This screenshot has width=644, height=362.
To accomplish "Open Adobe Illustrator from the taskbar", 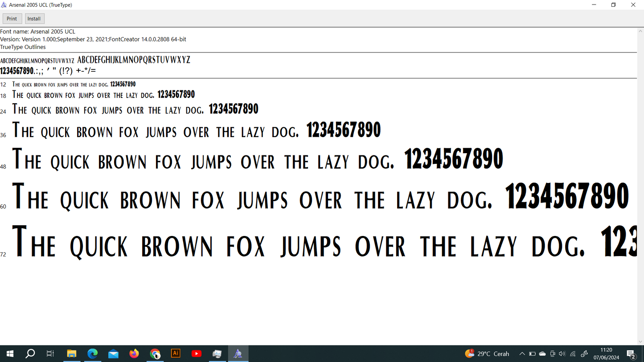I will pos(176,353).
